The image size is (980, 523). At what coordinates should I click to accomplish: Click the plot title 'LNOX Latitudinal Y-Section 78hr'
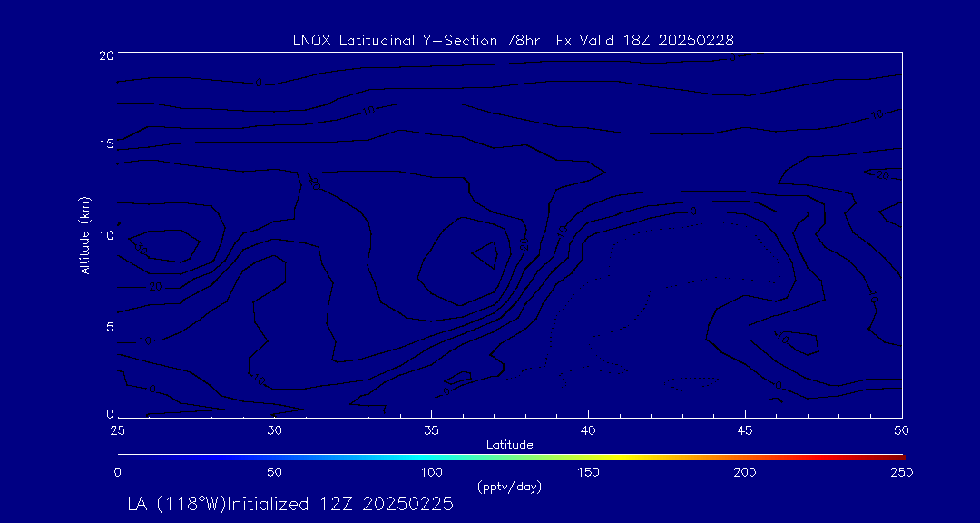416,40
